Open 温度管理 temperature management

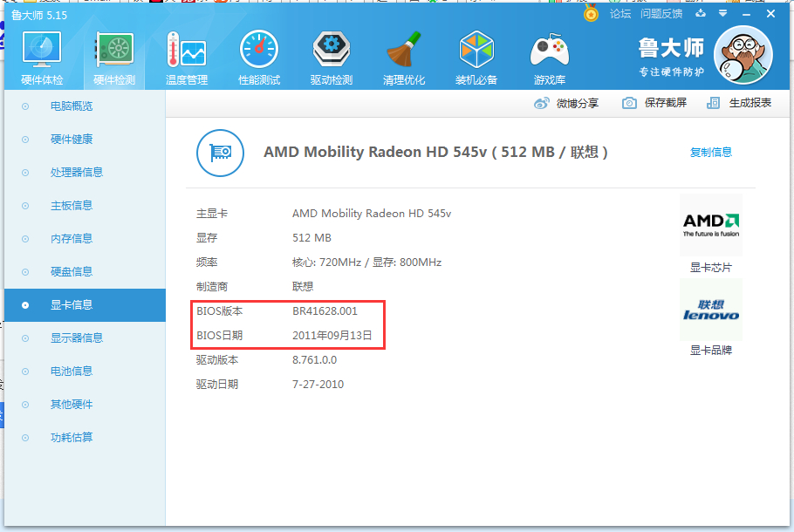[x=187, y=58]
